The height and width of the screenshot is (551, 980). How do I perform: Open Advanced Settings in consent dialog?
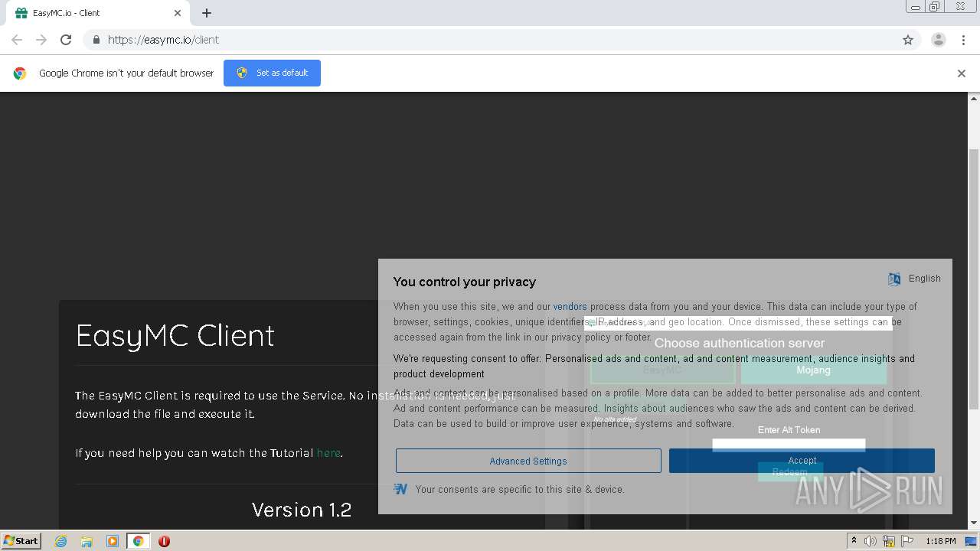[528, 461]
